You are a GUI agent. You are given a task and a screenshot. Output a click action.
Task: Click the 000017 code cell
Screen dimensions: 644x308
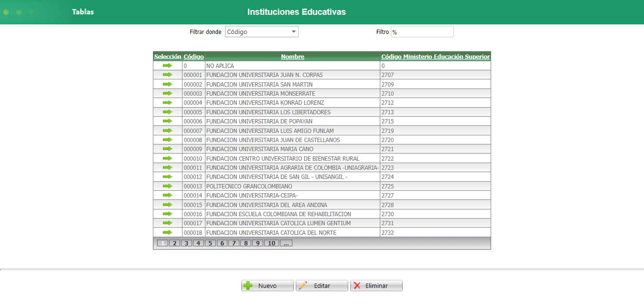193,223
